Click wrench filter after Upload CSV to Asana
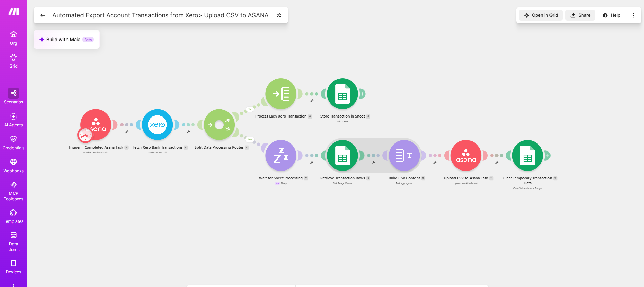 point(497,163)
